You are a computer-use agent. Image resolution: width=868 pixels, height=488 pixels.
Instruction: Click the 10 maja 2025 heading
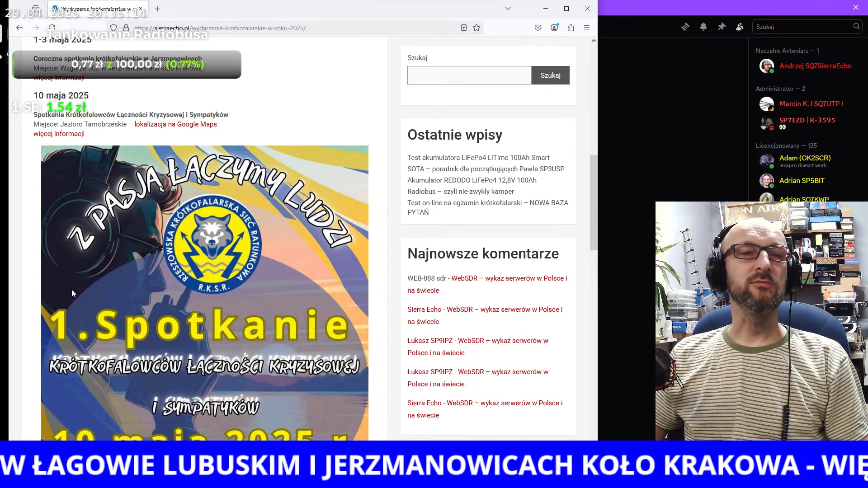point(61,95)
